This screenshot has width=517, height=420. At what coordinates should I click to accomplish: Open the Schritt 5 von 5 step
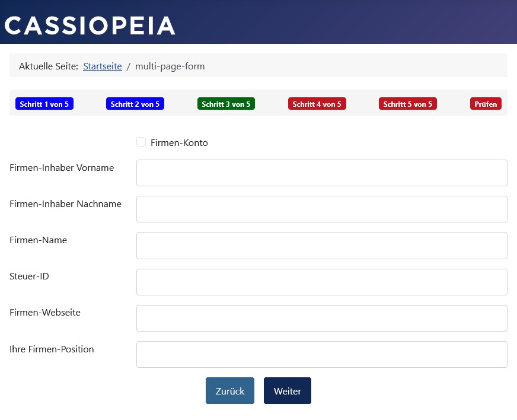tap(408, 104)
